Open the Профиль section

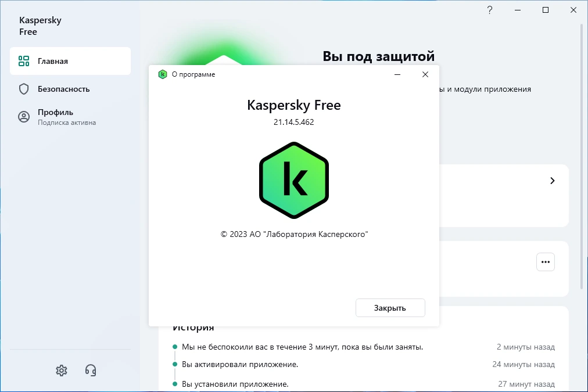(70, 117)
